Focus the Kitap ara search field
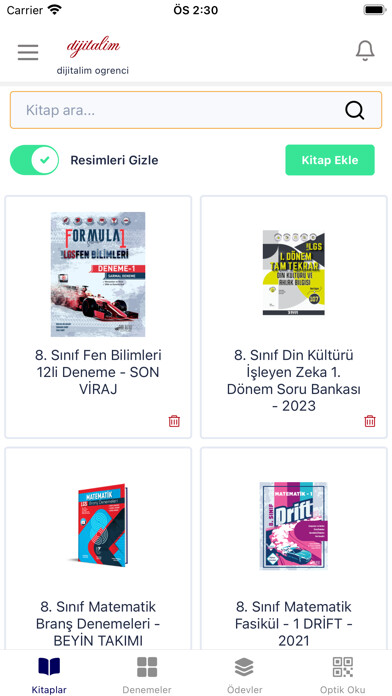392x696 pixels. pos(196,110)
